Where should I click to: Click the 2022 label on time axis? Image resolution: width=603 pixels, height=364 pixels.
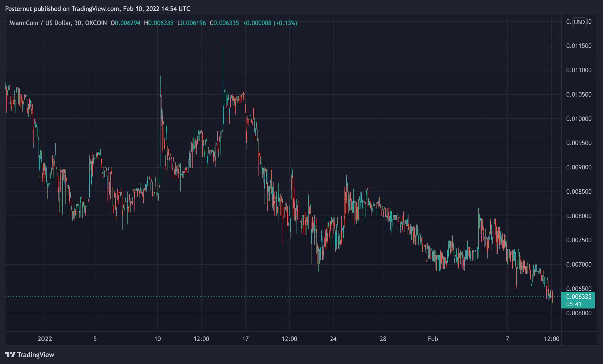coord(45,339)
